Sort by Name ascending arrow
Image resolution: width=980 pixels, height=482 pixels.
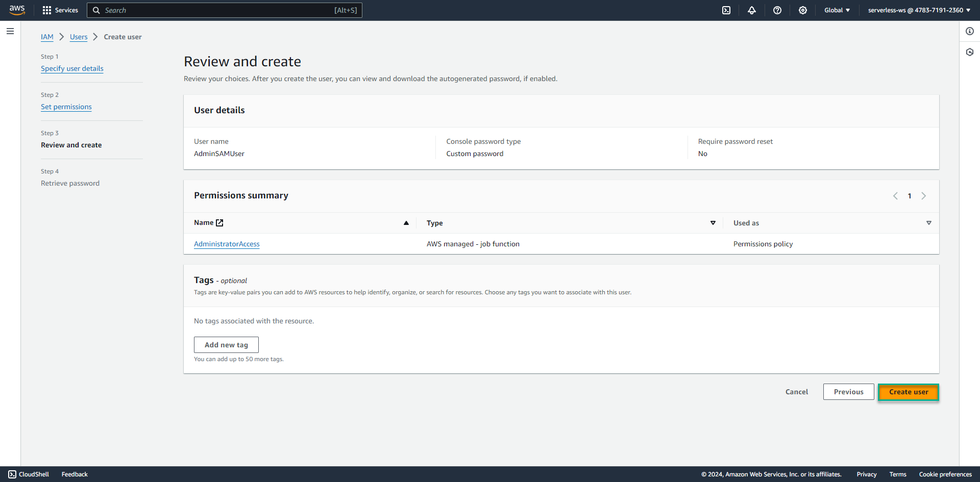click(x=406, y=223)
